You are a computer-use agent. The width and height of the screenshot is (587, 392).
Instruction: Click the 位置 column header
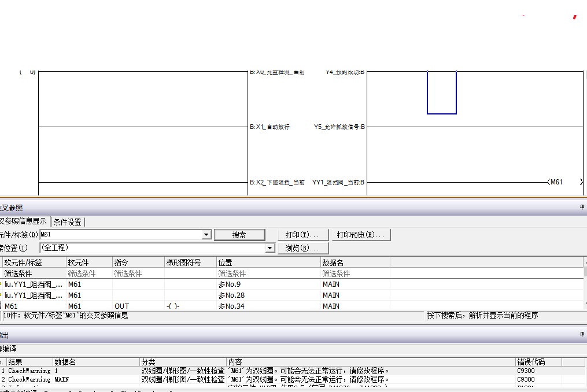coord(268,262)
